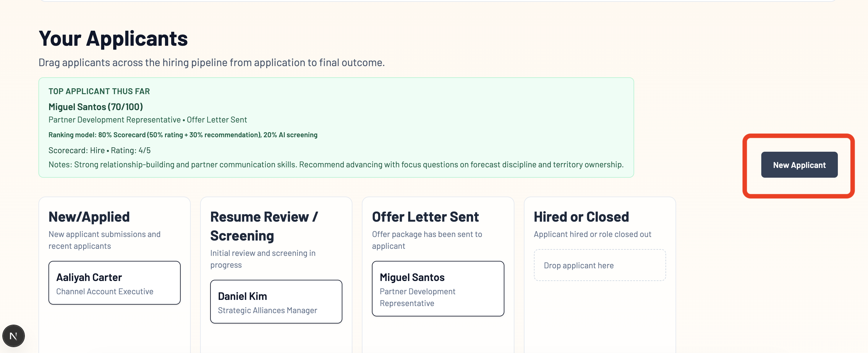Click the Offer Letter Sent column heading
The width and height of the screenshot is (868, 353).
point(425,217)
